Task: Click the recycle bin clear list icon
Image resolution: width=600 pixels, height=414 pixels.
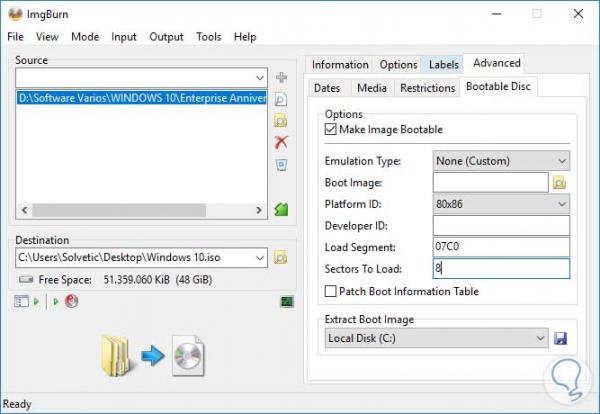Action: click(281, 165)
